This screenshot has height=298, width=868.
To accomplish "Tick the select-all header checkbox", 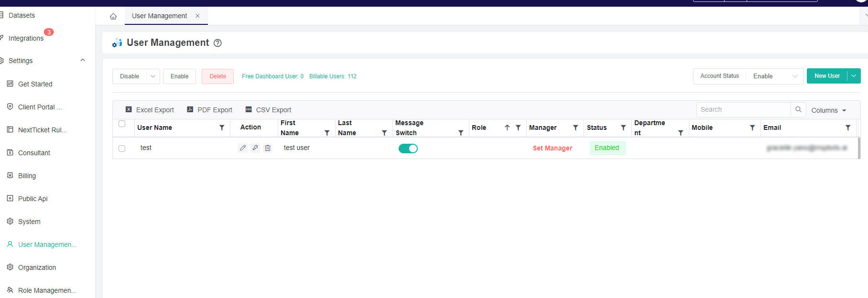I will click(122, 124).
